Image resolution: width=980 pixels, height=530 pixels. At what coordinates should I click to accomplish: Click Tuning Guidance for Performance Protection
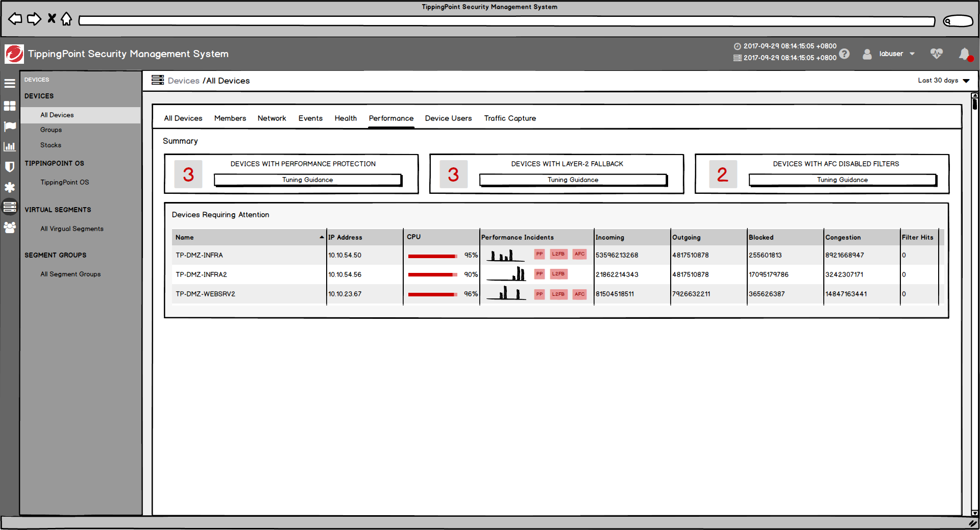pyautogui.click(x=308, y=180)
